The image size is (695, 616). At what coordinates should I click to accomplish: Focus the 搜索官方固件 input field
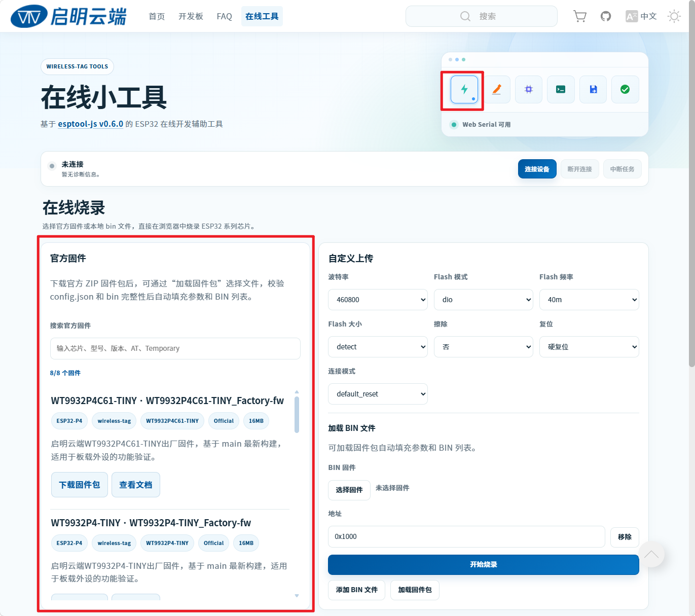pyautogui.click(x=175, y=348)
